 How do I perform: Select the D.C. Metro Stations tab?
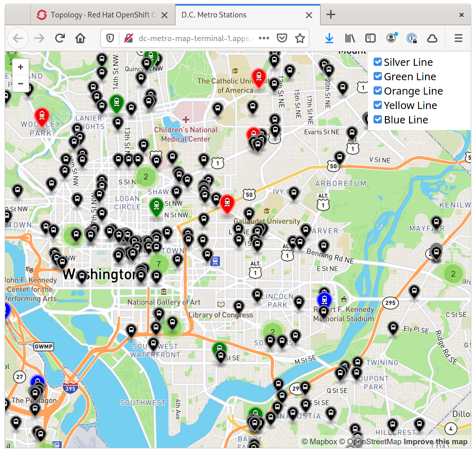pyautogui.click(x=248, y=15)
